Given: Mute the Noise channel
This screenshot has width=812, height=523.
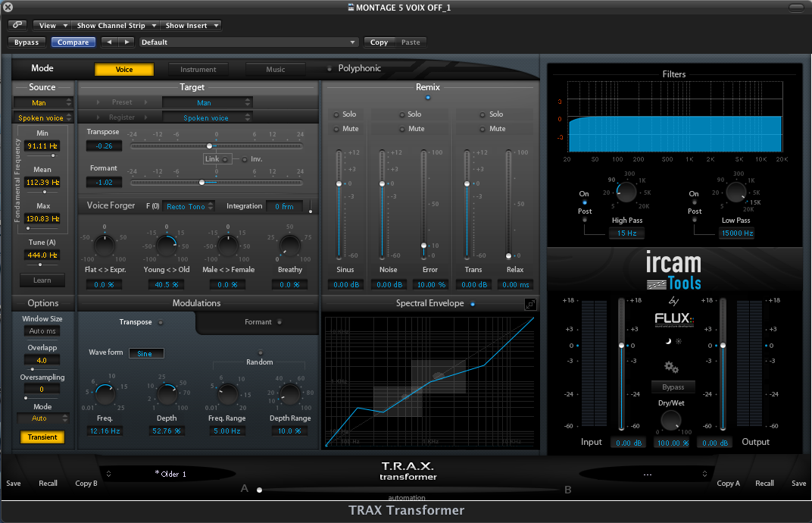Looking at the screenshot, I should click(x=402, y=129).
